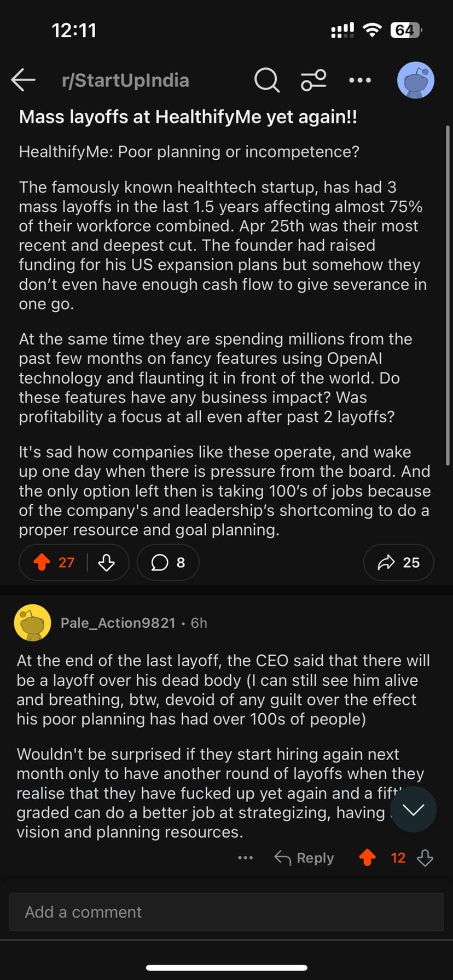The width and height of the screenshot is (453, 980).
Task: Tap the back arrow icon
Action: [24, 80]
